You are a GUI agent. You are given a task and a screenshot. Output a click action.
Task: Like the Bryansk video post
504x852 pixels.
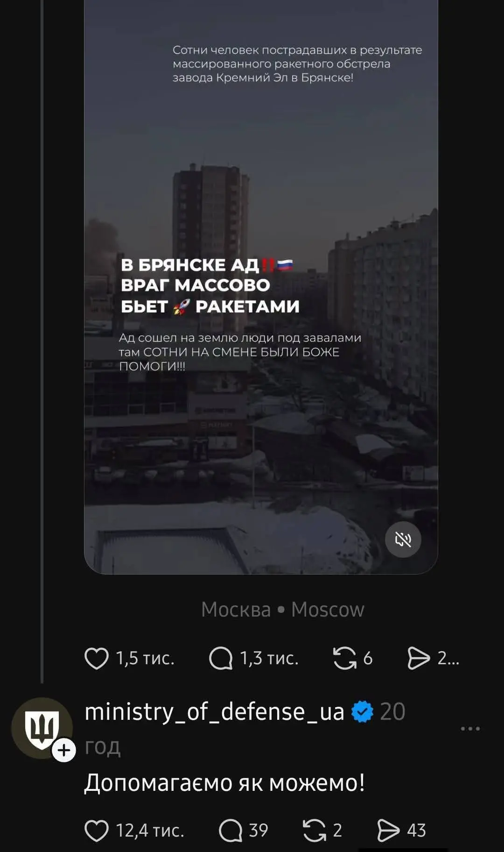point(97,658)
